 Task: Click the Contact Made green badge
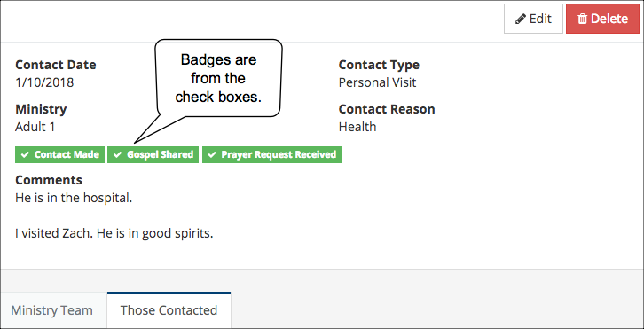tap(60, 155)
